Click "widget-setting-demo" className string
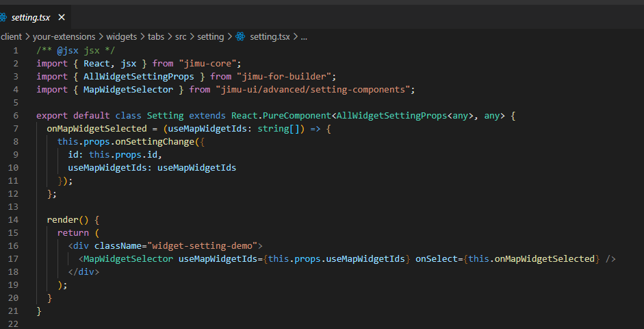Viewport: 644px width, 329px height. point(202,246)
